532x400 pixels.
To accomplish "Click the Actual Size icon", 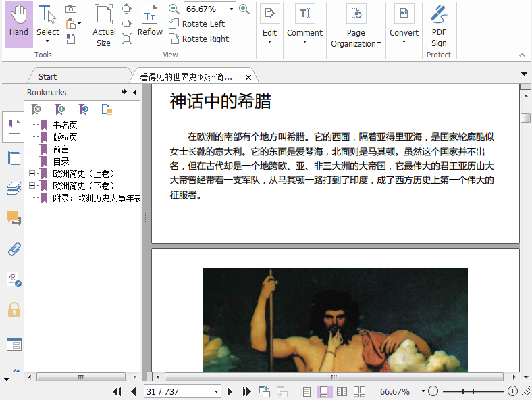I will click(103, 16).
